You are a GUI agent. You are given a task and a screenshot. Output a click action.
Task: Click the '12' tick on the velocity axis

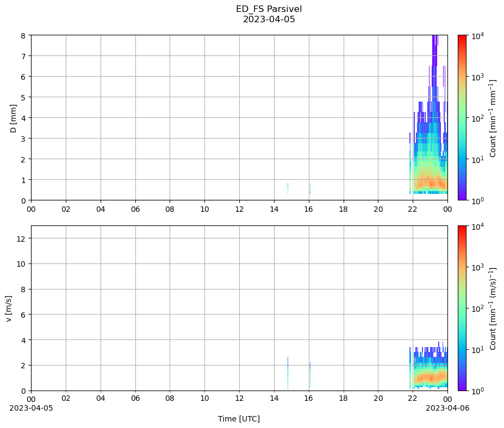coord(21,238)
